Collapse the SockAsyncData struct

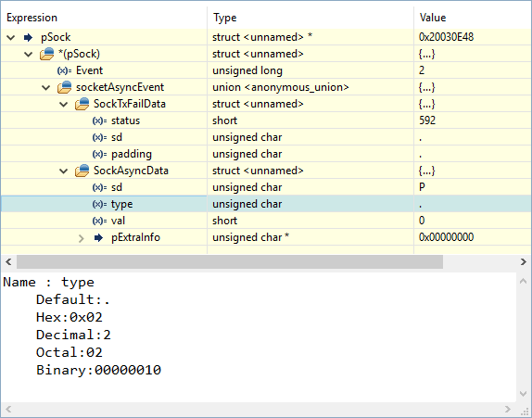(x=64, y=171)
